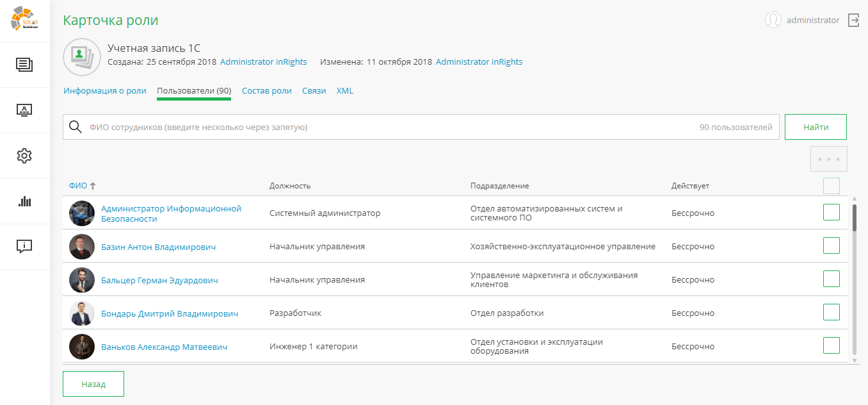Click the administrator user avatar icon

click(x=773, y=21)
